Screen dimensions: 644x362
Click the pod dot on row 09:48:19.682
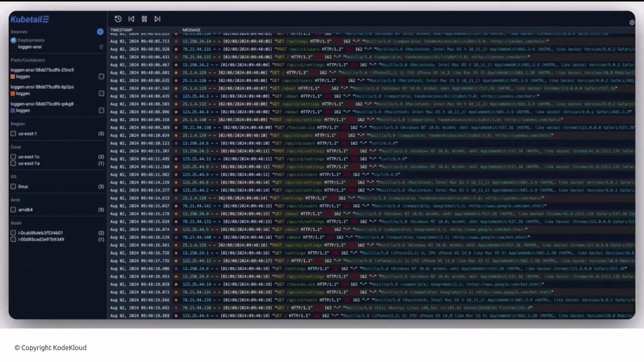coord(176,308)
